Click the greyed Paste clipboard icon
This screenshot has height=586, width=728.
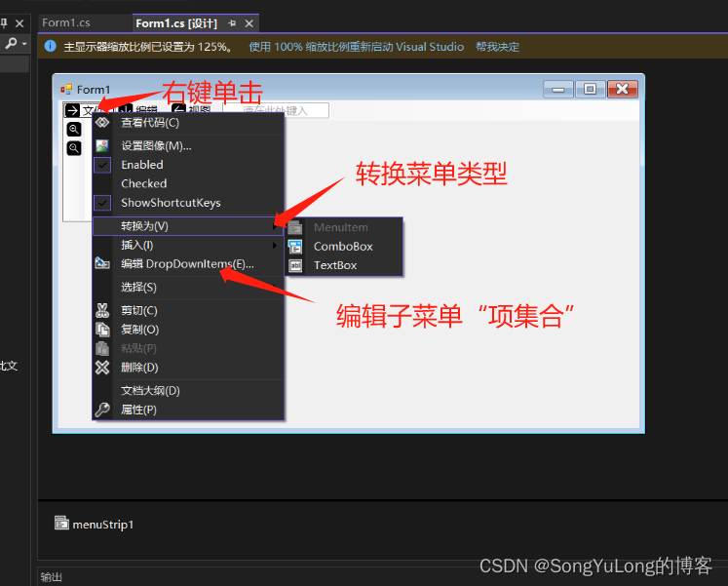[x=102, y=348]
